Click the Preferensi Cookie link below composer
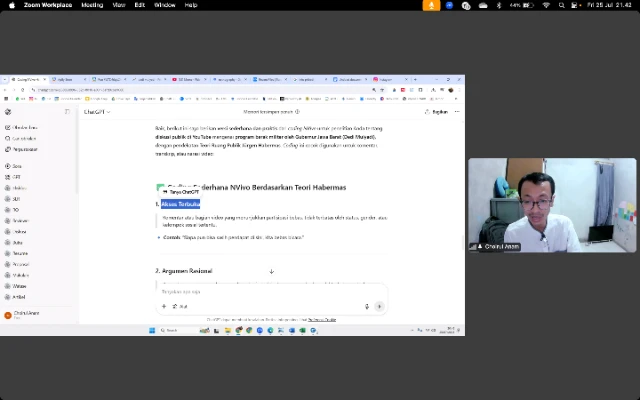Image resolution: width=640 pixels, height=400 pixels. (322, 320)
